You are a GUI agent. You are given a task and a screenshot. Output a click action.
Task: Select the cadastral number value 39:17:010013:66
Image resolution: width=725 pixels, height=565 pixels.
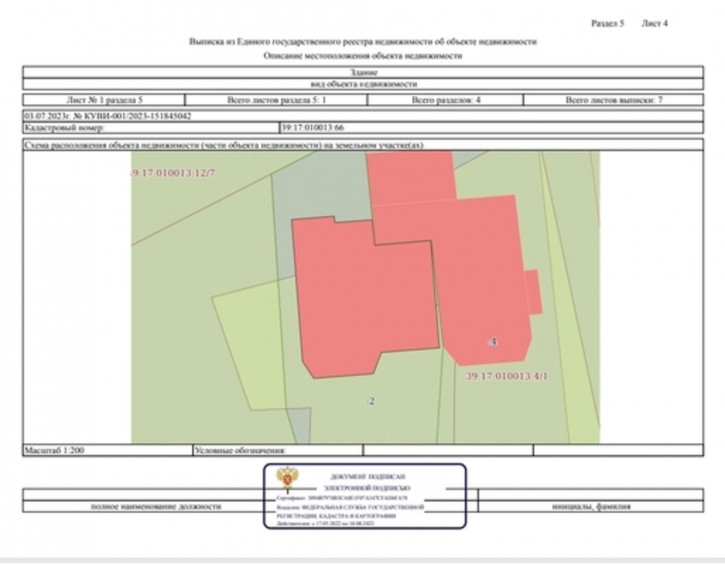pyautogui.click(x=313, y=129)
